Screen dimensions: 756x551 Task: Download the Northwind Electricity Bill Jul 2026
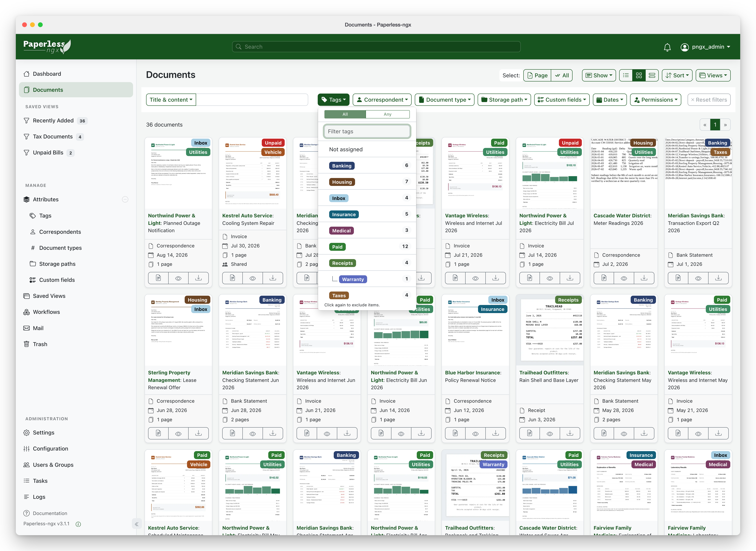570,278
